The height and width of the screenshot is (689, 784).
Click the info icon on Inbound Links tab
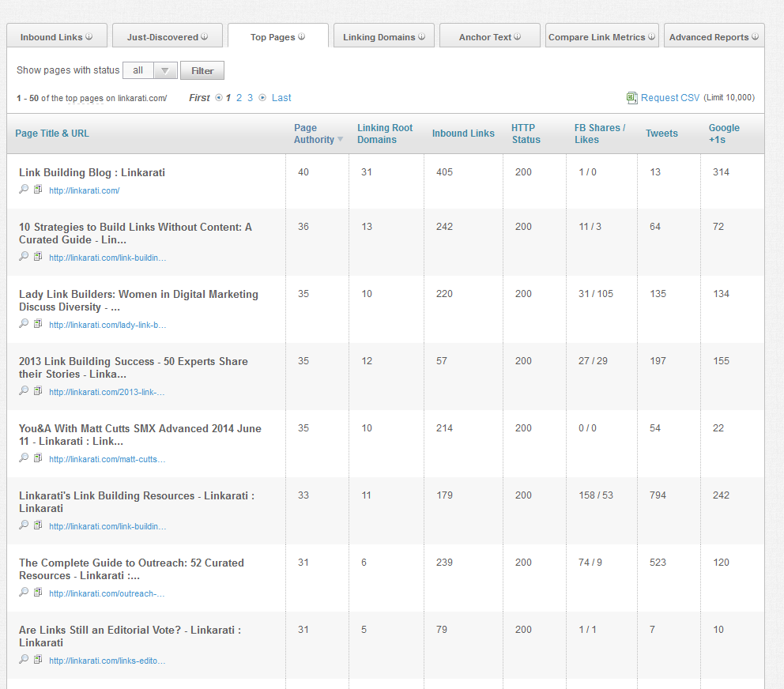coord(89,36)
